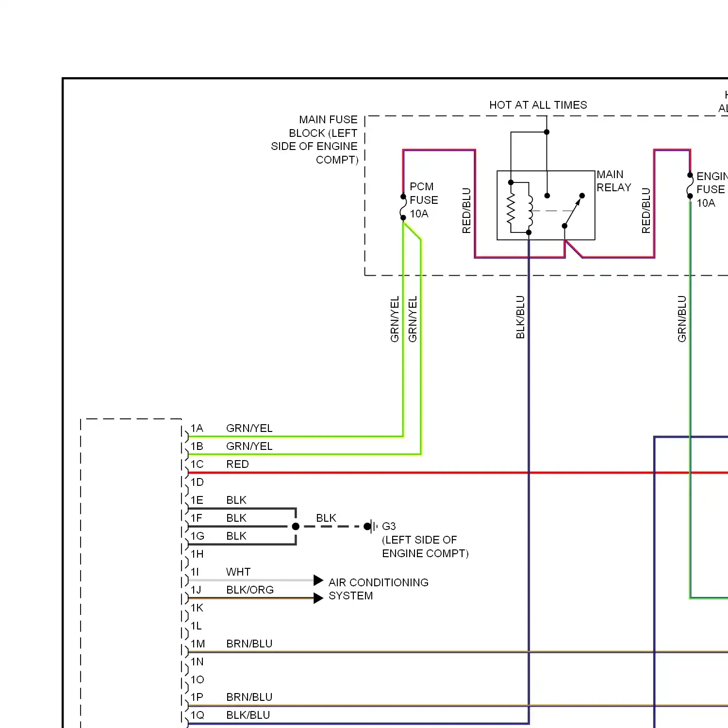Click the arrowhead on BLK/ORG wire
The image size is (728, 728).
coord(318,598)
